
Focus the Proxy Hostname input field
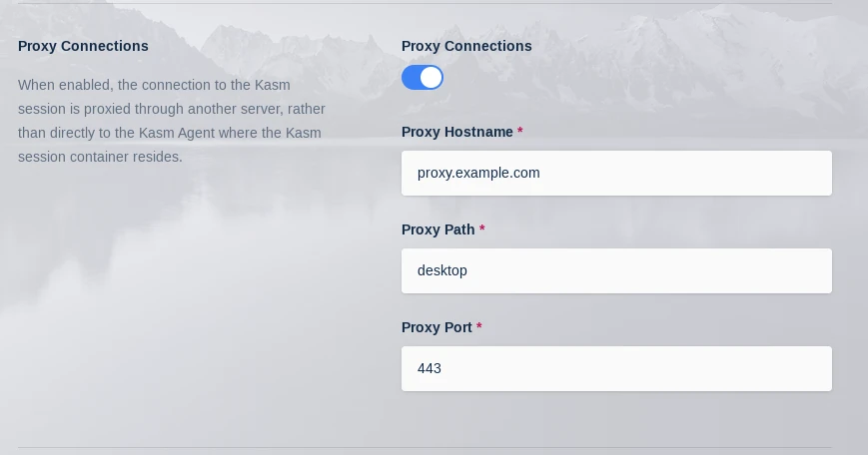point(616,173)
